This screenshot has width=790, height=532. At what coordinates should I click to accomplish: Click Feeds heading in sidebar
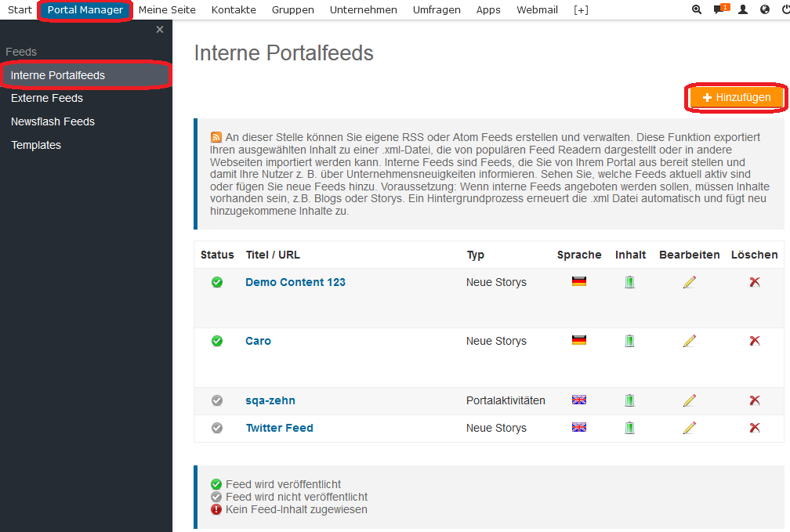21,52
